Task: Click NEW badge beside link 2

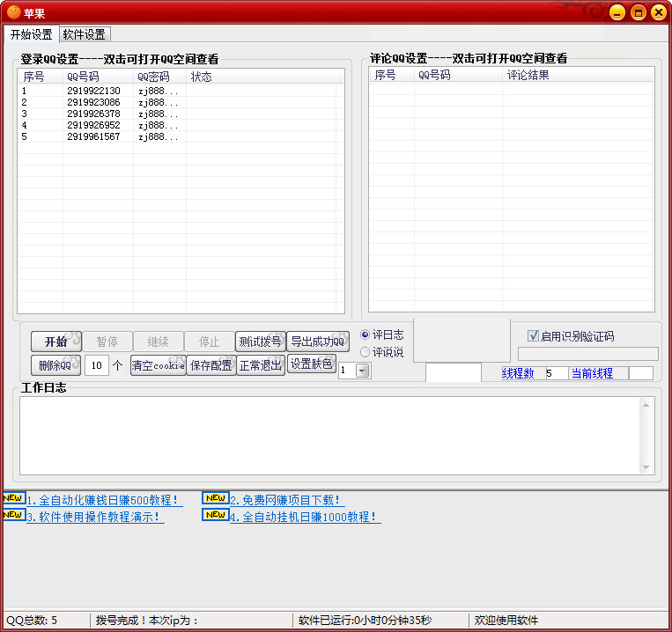Action: tap(216, 498)
